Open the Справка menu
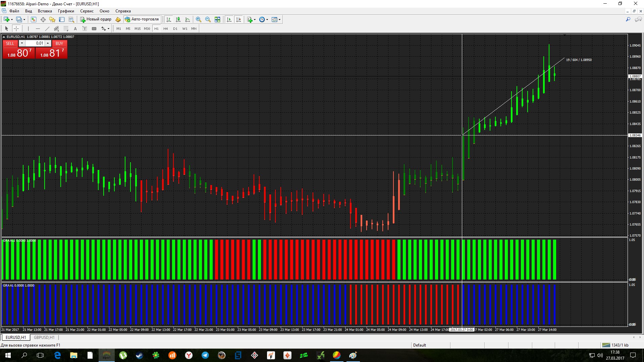Screen dimensions: 644x362 click(123, 11)
